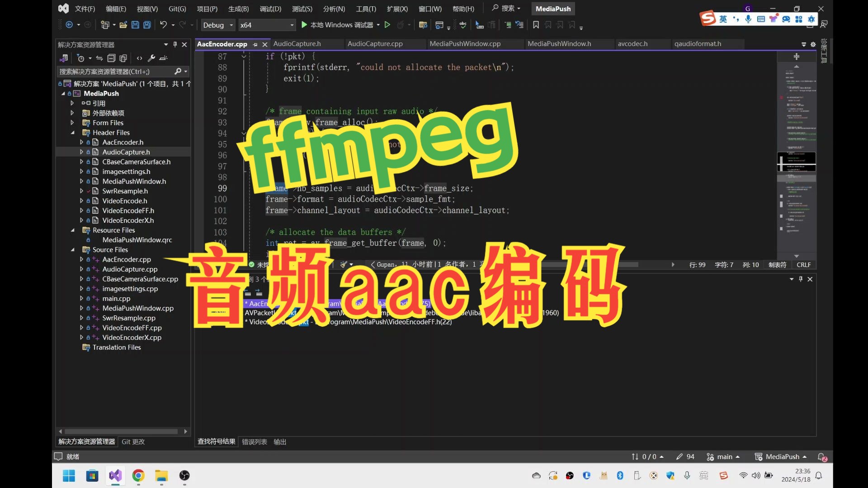Switch to the AudioCapture.cpp tab
The width and height of the screenshot is (868, 488).
tap(375, 44)
